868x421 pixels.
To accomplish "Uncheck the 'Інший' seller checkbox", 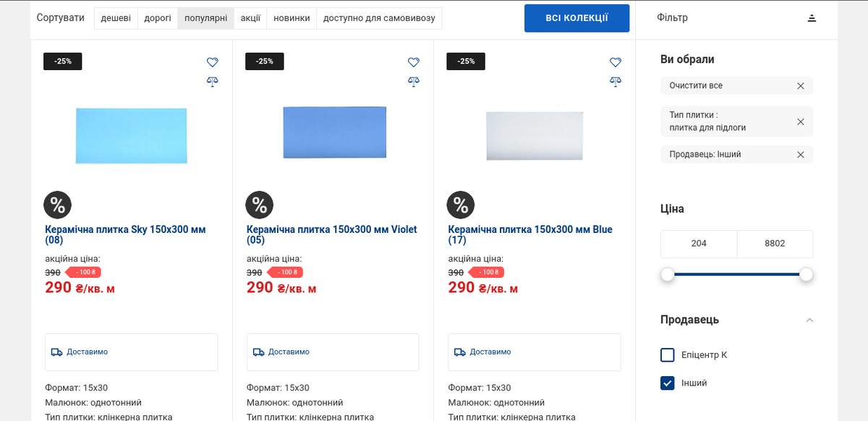I will [667, 383].
